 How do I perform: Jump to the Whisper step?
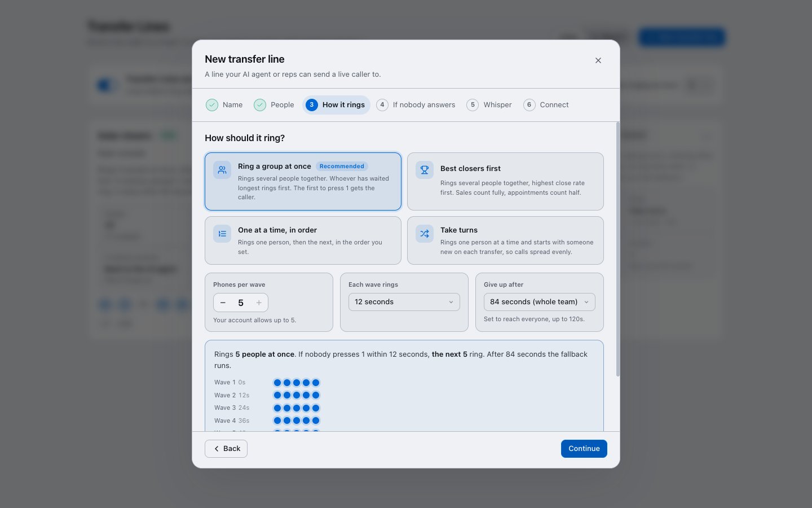pos(489,105)
